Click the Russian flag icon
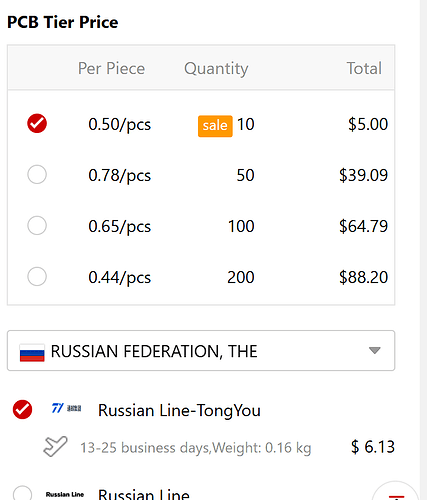The width and height of the screenshot is (427, 500). click(32, 352)
